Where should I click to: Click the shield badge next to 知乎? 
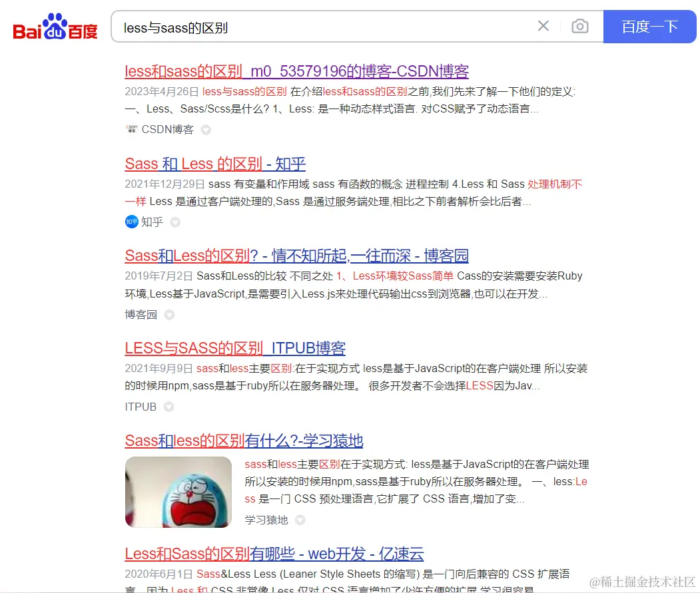coord(175,222)
